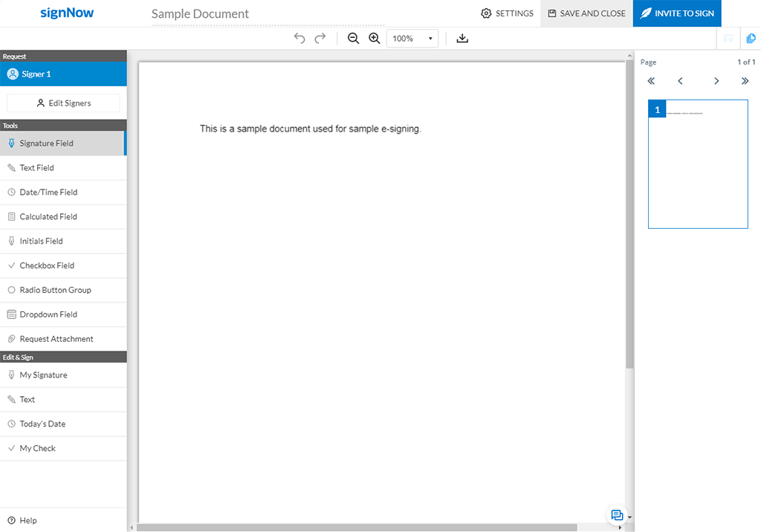Open the Settings menu
The height and width of the screenshot is (532, 761).
point(507,13)
